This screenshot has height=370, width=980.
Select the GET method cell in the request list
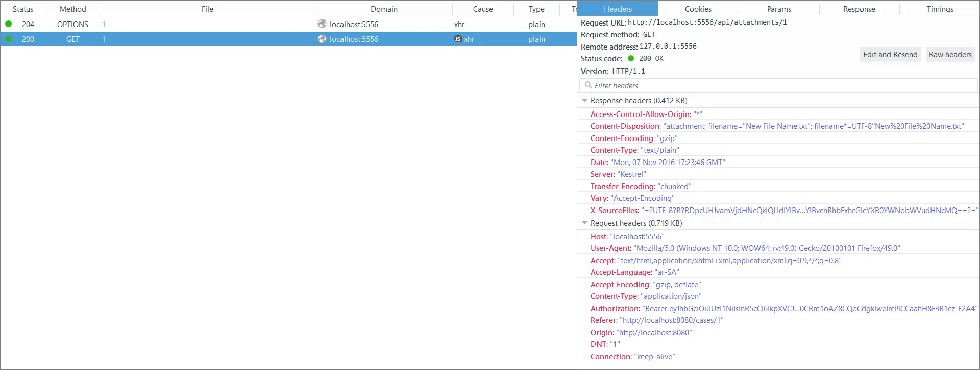coord(73,39)
